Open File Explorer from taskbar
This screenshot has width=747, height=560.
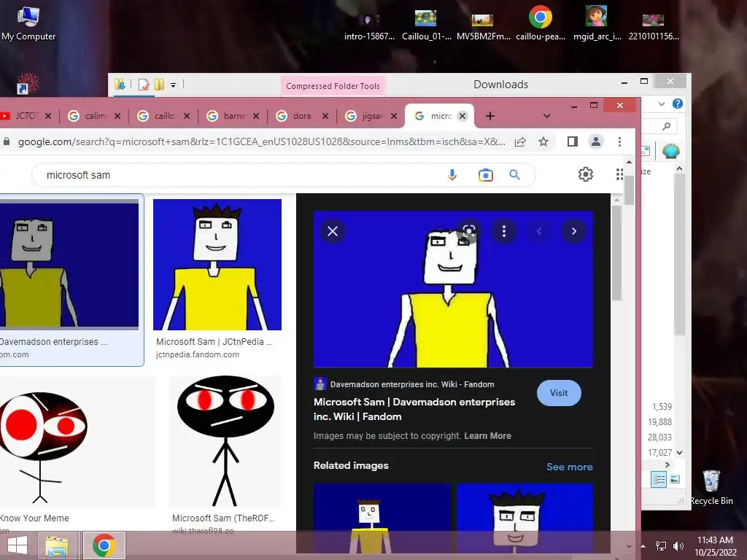click(57, 545)
